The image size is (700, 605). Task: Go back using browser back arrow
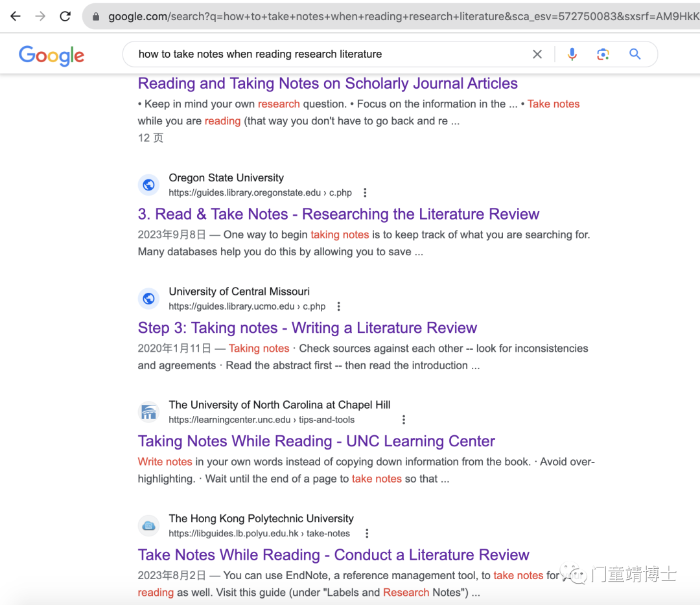pyautogui.click(x=16, y=16)
